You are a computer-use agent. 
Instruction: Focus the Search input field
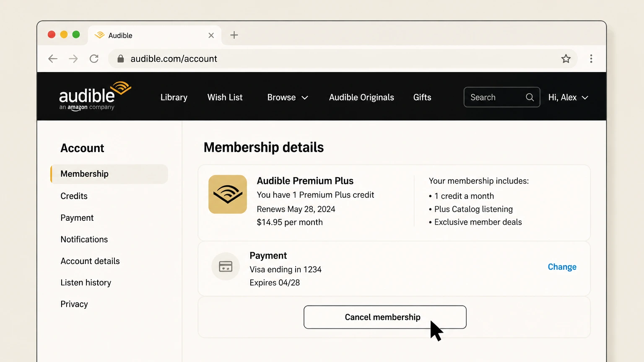point(502,97)
